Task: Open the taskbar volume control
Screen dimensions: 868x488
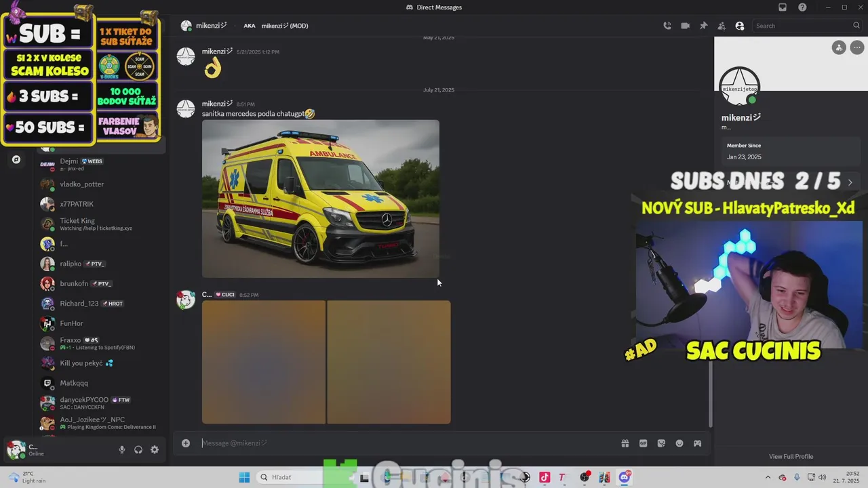Action: click(x=823, y=477)
